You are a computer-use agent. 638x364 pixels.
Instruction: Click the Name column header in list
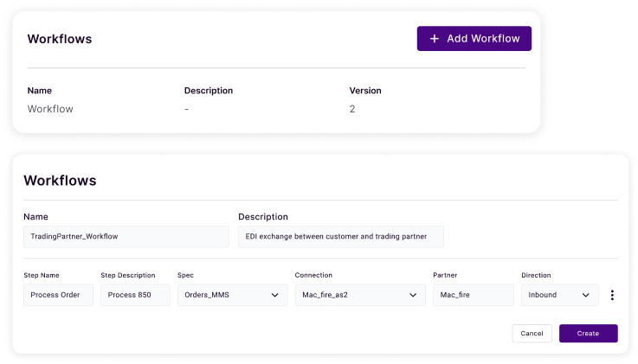40,90
